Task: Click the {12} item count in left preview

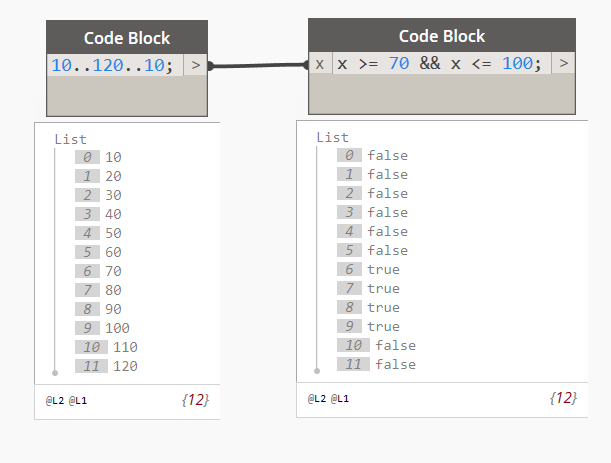Action: [195, 400]
